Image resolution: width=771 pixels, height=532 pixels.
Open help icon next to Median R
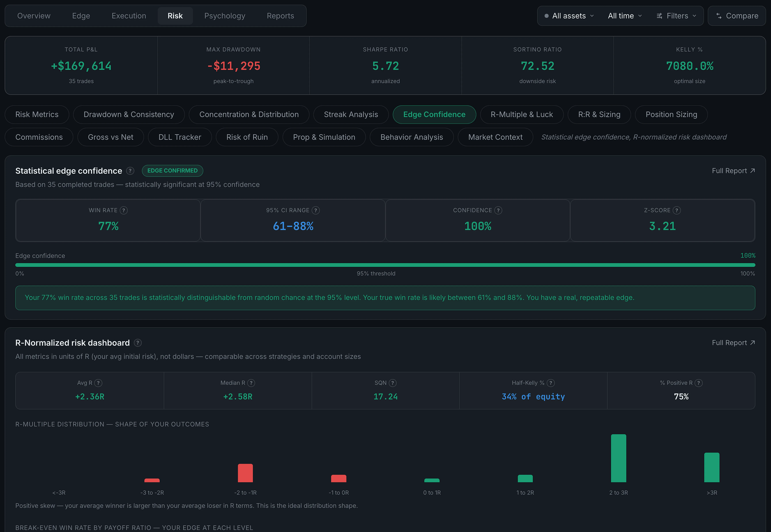[x=251, y=383]
